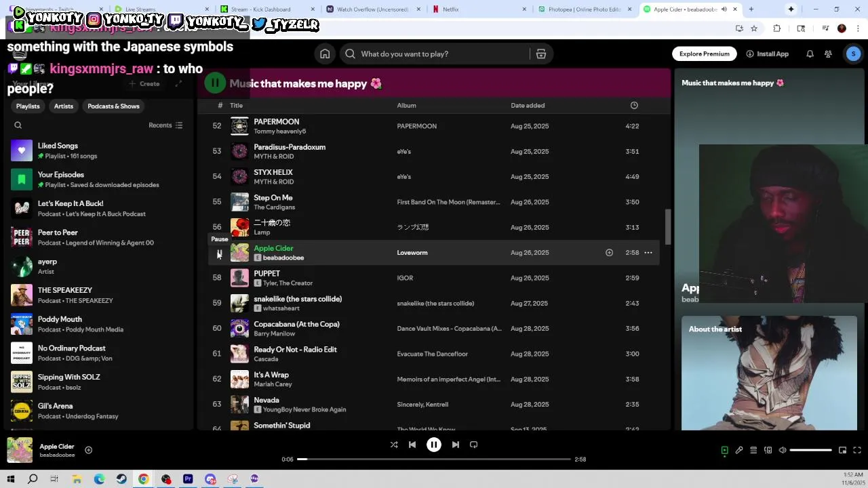The image size is (868, 488).
Task: Select the PUPPET track title
Action: click(267, 274)
